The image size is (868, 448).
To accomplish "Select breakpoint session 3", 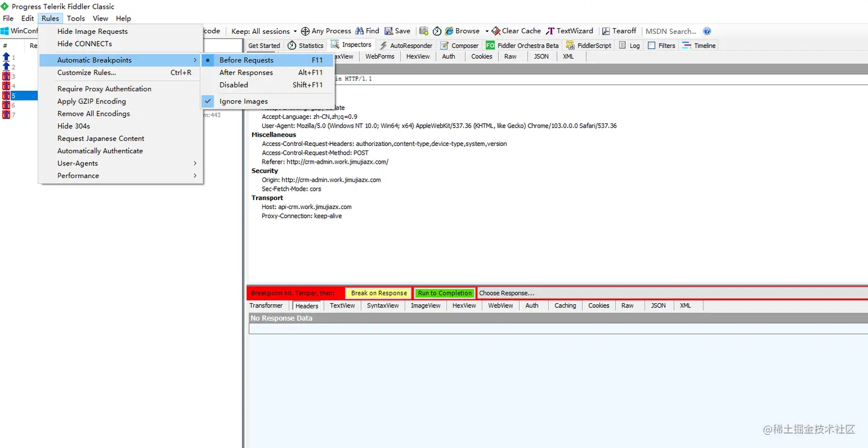I will tap(19, 76).
